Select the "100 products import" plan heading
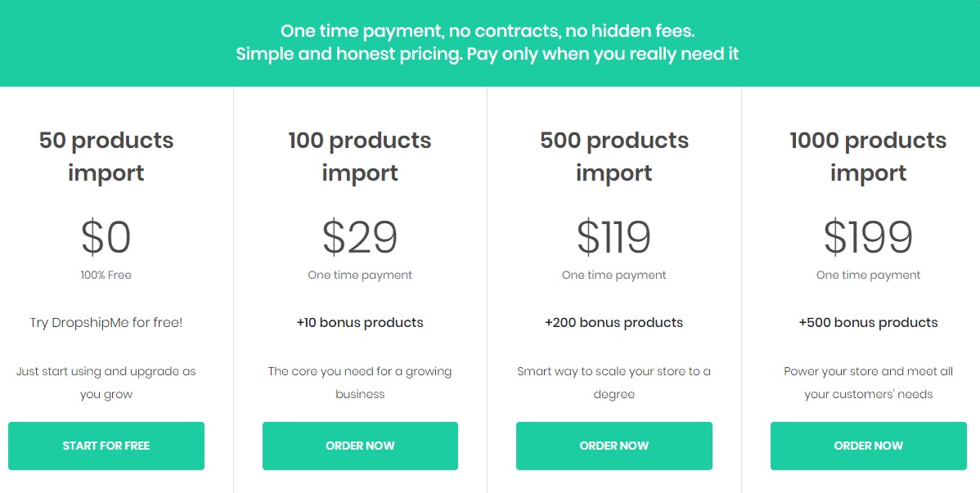Viewport: 980px width, 493px height. click(360, 156)
